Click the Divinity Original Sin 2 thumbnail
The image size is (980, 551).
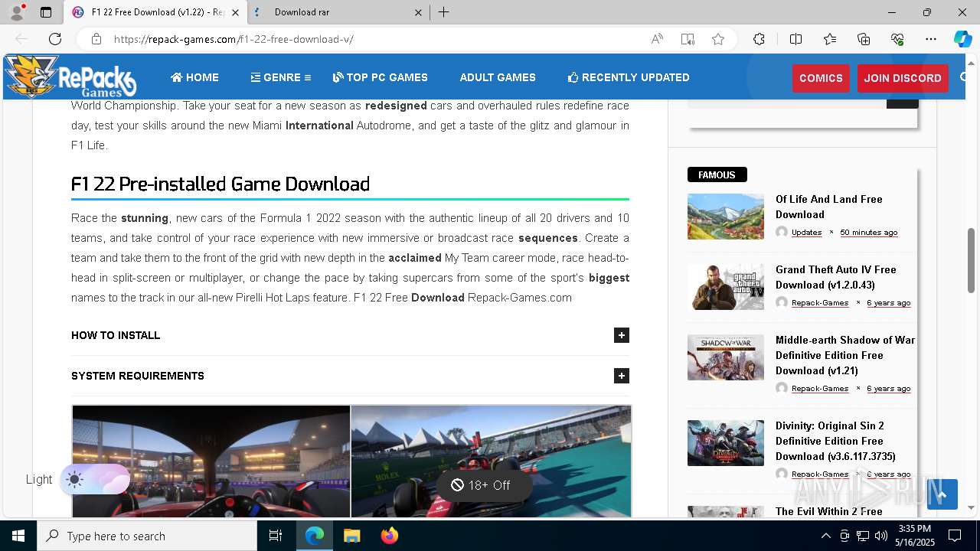tap(726, 443)
